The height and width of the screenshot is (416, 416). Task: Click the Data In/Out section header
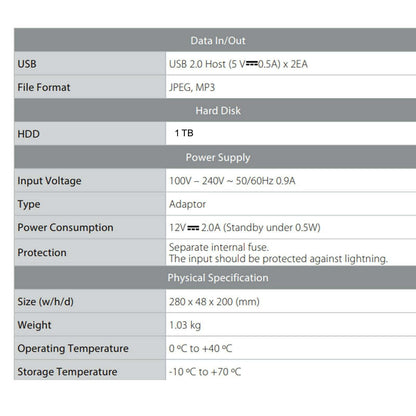point(218,41)
